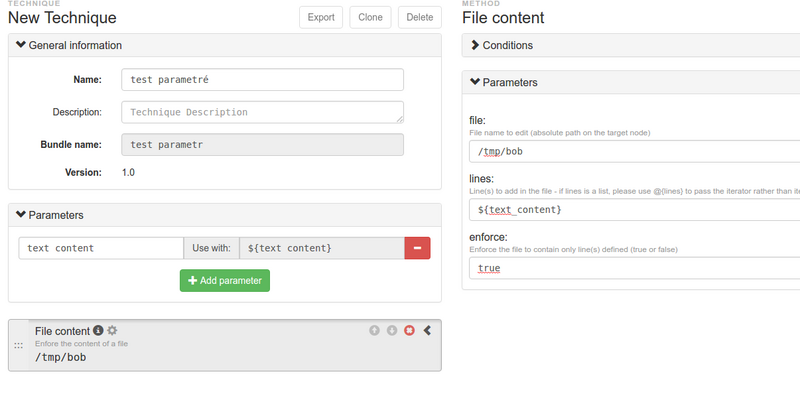Click the 'New Technique' heading
Viewport: 800px width, 394px height.
coord(62,18)
